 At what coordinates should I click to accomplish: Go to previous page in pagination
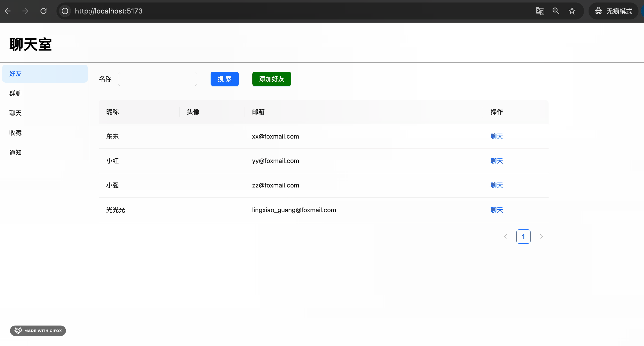tap(506, 236)
